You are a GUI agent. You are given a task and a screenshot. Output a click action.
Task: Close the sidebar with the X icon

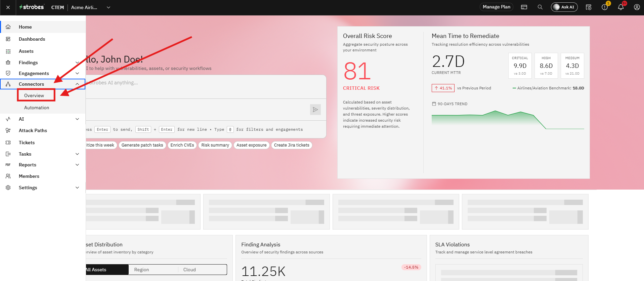8,7
